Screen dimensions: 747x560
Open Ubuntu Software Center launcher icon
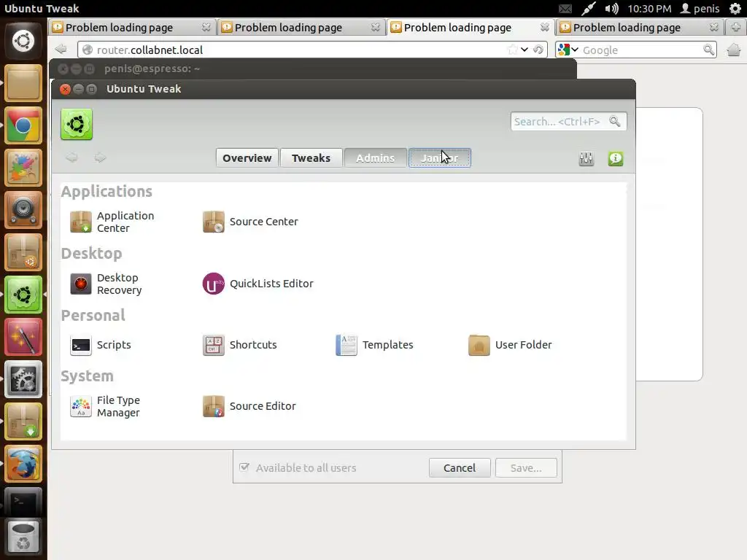click(x=23, y=252)
